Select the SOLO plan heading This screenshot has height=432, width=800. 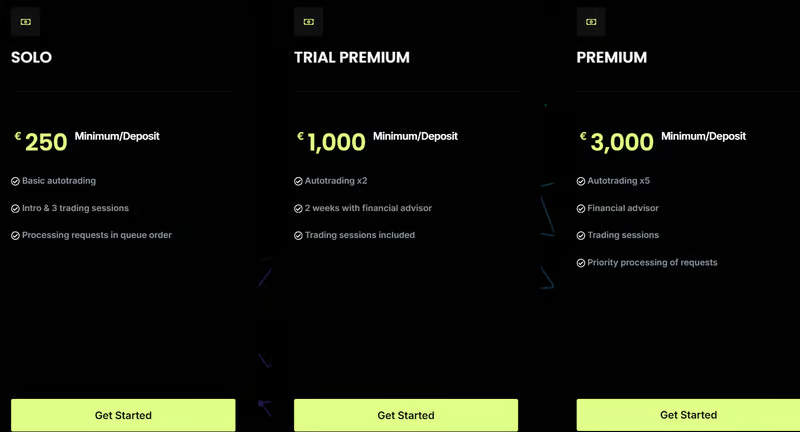pos(31,58)
